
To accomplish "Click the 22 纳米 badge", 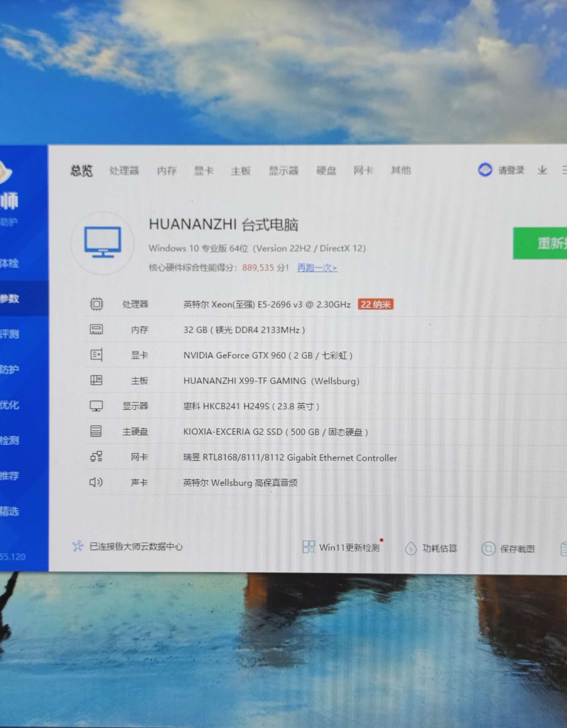I will (375, 304).
